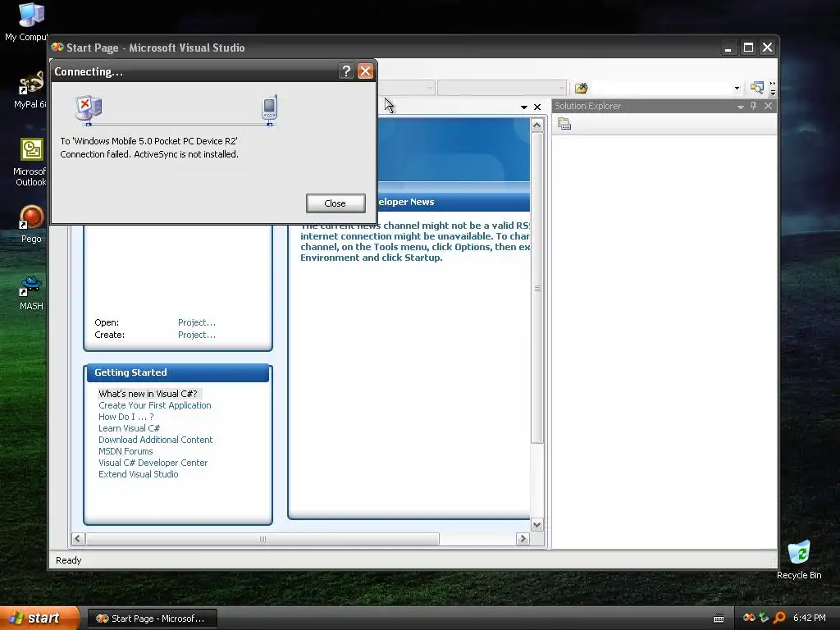Open the Learn Visual C# link

click(129, 428)
